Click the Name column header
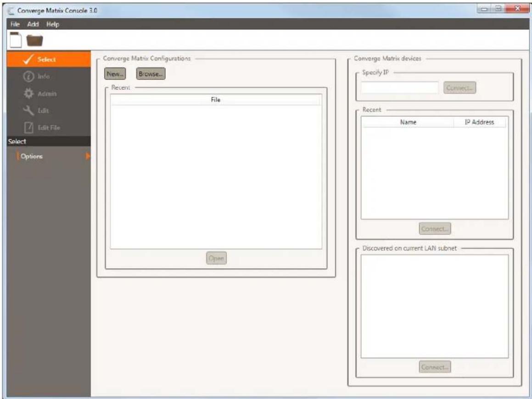Viewport: 532px width, 399px height. (408, 122)
